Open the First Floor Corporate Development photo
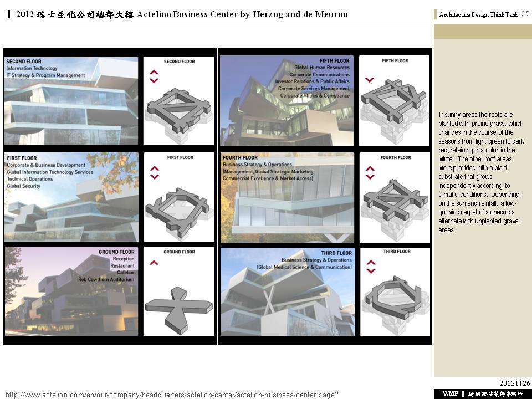This screenshot has width=532, height=399. tap(71, 197)
